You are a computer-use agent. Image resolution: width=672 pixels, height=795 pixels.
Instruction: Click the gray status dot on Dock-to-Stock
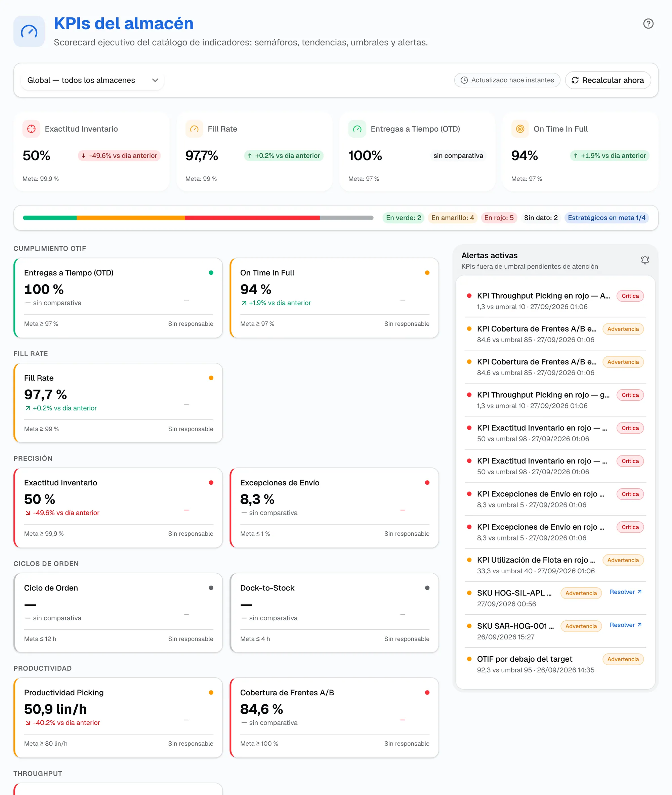[427, 588]
